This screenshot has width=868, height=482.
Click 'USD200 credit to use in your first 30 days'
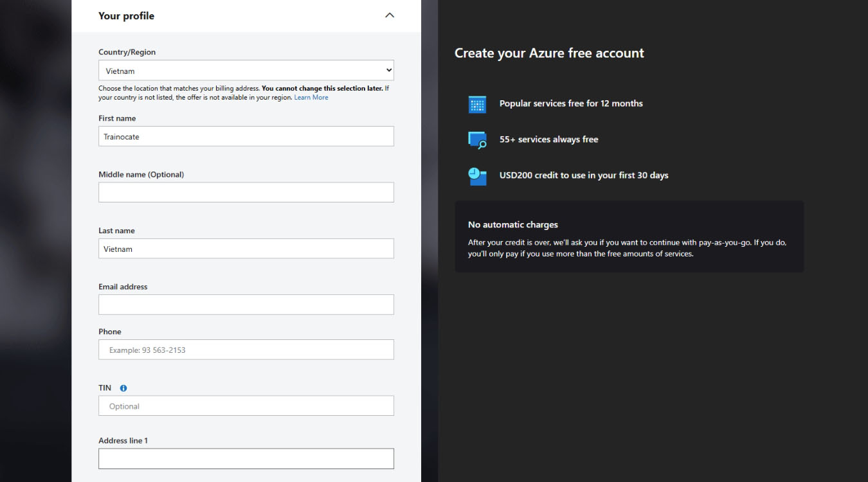(584, 175)
